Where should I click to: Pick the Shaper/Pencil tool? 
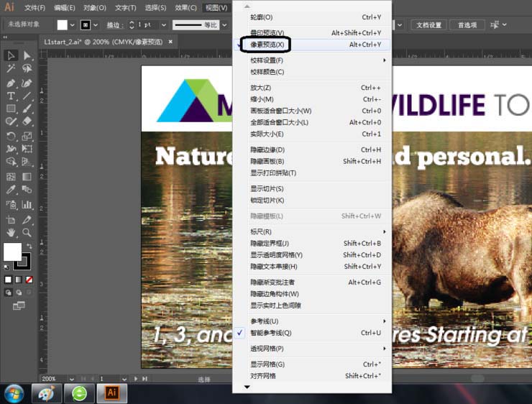point(11,121)
